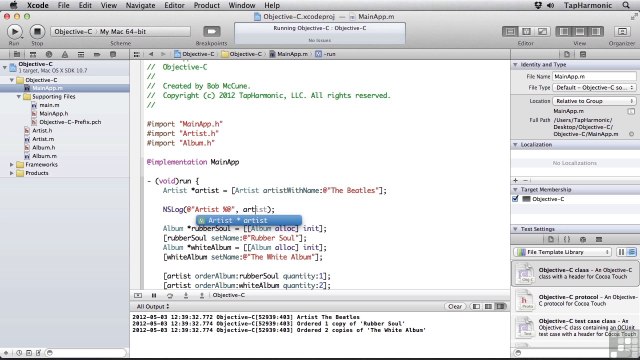
Task: Select the Objective-C protocol template
Action: tap(576, 301)
